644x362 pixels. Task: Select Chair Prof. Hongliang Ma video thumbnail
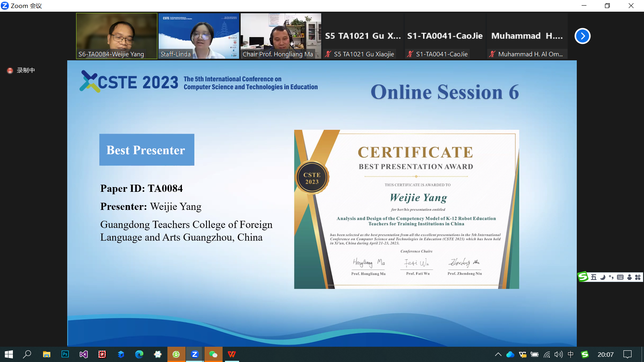coord(281,36)
